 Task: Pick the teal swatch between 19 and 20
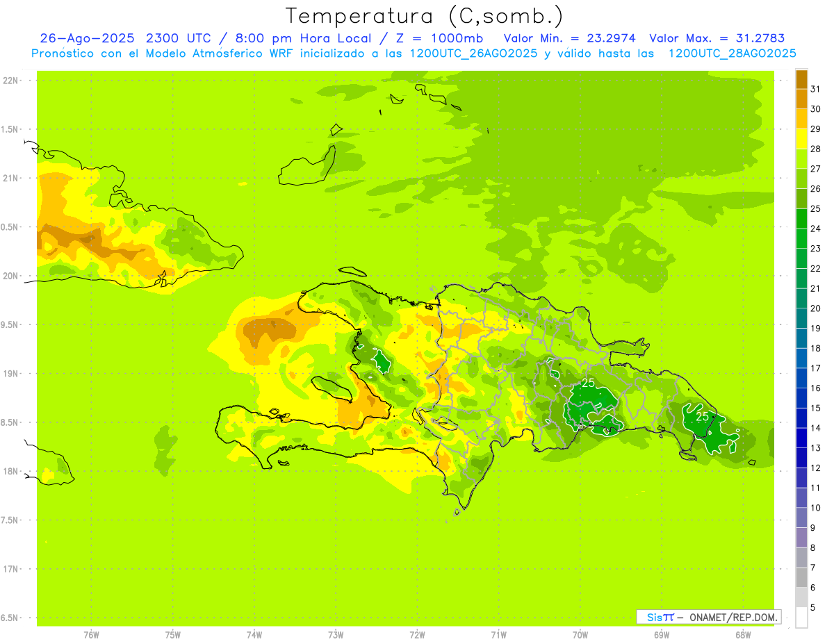coord(801,318)
